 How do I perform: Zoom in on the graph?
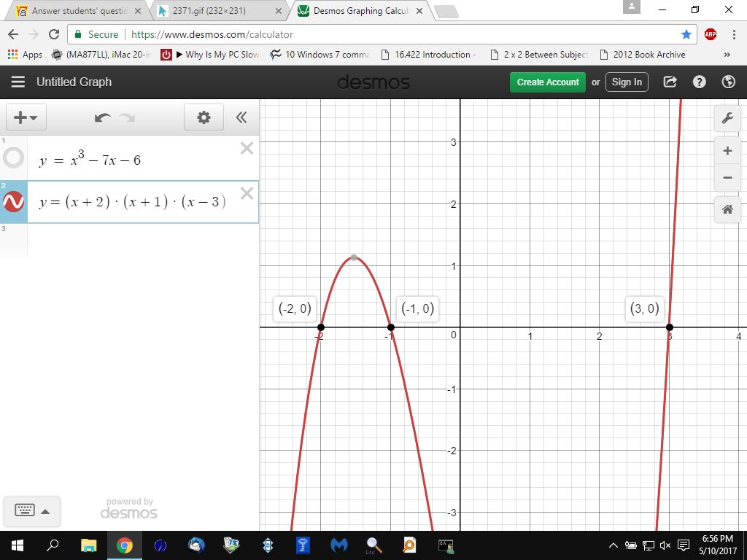(727, 151)
